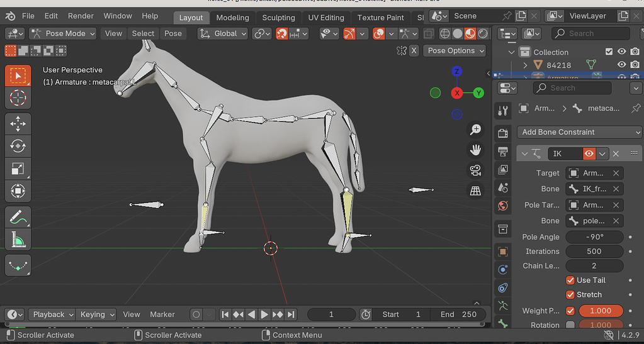Image resolution: width=644 pixels, height=344 pixels.
Task: Switch to the Modeling workspace tab
Action: (x=232, y=18)
